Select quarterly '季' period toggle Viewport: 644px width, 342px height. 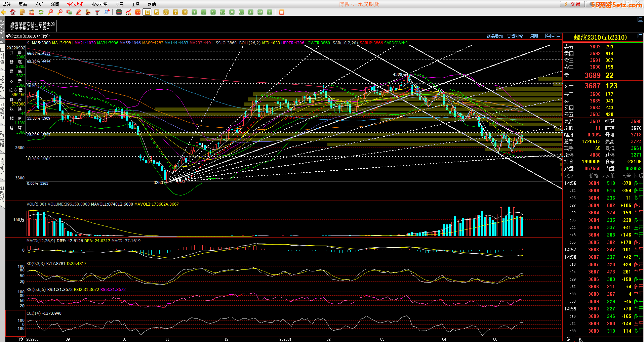coord(175,12)
